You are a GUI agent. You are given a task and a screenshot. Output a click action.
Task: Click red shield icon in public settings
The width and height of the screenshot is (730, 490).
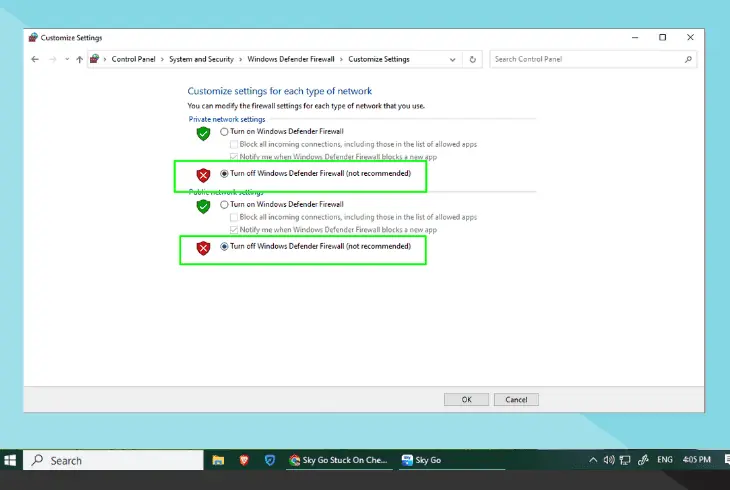pyautogui.click(x=203, y=248)
